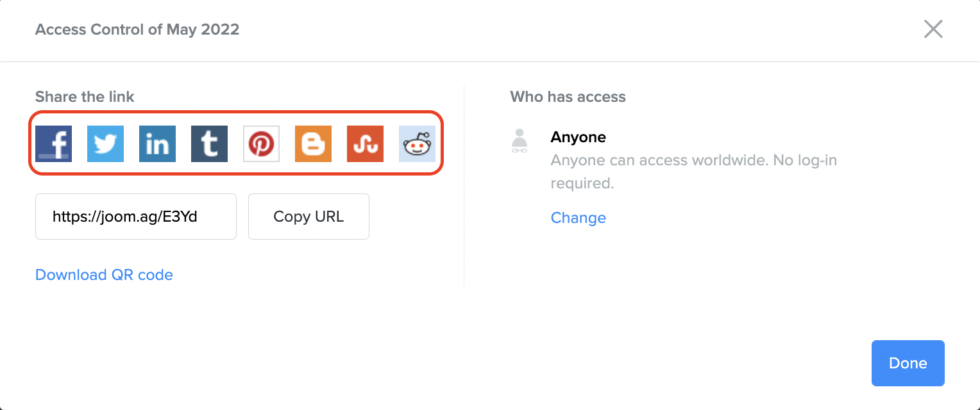The width and height of the screenshot is (980, 410).
Task: Pin the link on Pinterest
Action: click(x=261, y=143)
